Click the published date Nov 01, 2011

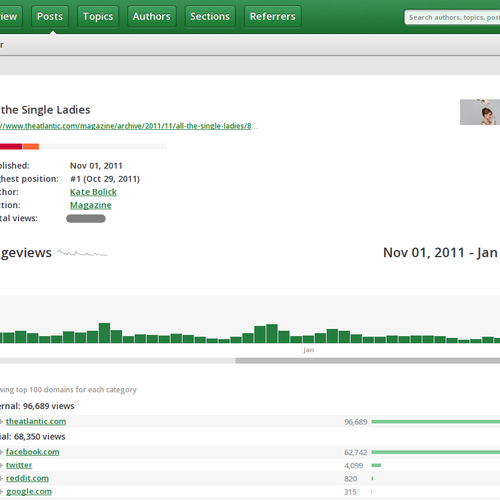click(96, 166)
